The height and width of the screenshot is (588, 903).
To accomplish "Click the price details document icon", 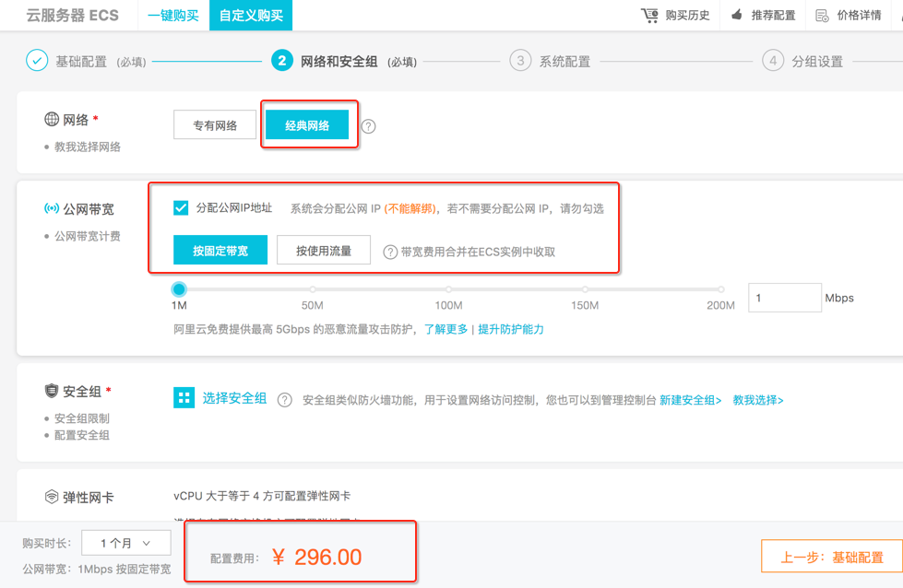I will click(822, 16).
